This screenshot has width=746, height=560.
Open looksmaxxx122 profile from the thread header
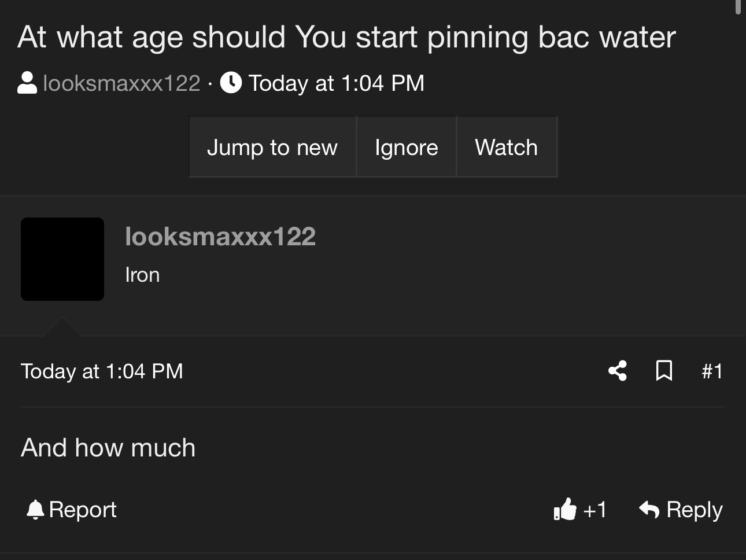click(121, 83)
